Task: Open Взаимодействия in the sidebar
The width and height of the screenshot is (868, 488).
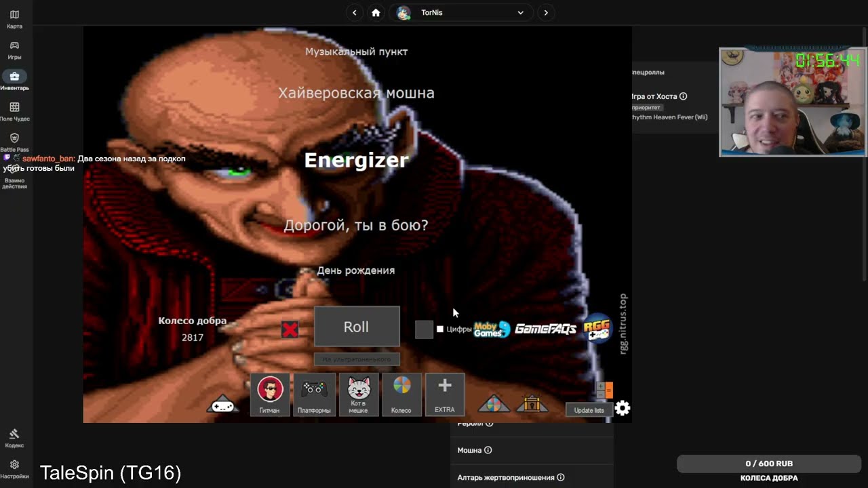Action: [14, 178]
